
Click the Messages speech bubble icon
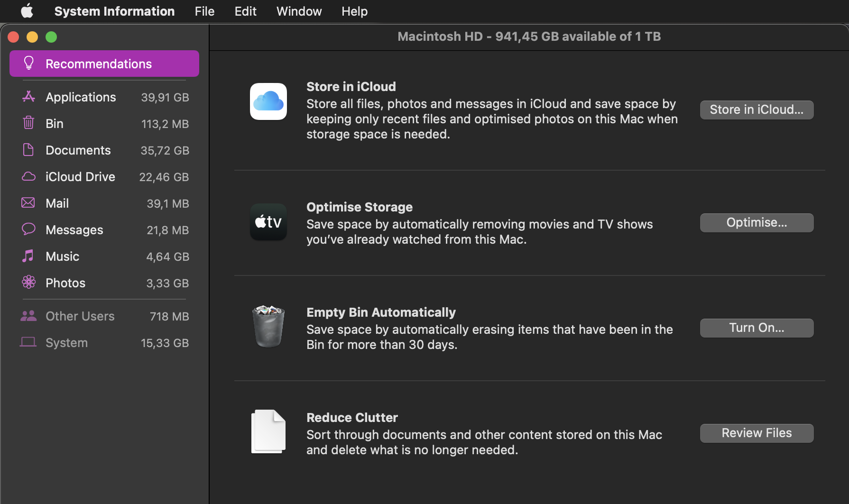click(x=28, y=229)
